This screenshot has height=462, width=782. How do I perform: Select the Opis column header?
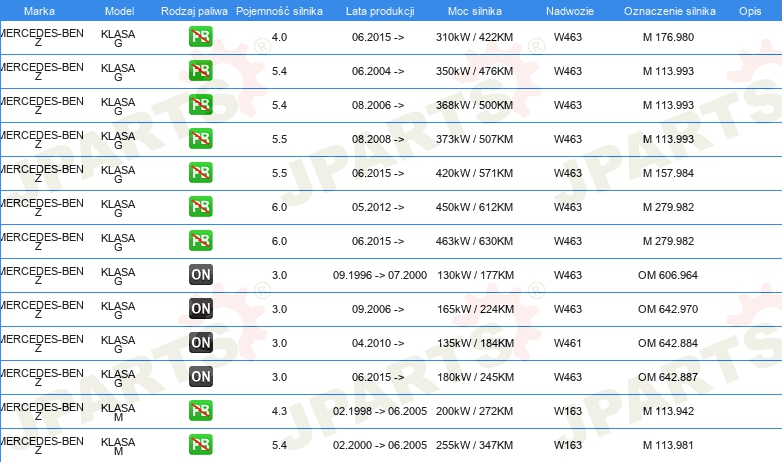tap(750, 11)
